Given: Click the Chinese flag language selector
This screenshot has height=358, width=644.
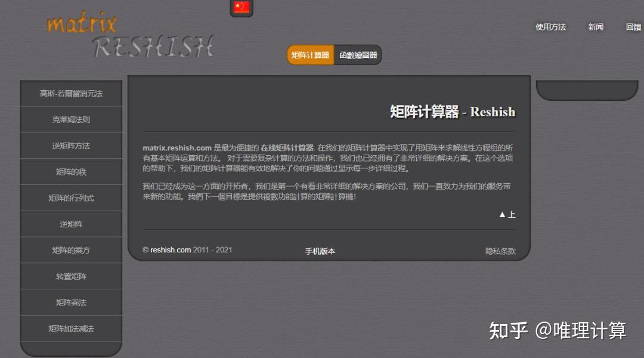Looking at the screenshot, I should coord(241,8).
